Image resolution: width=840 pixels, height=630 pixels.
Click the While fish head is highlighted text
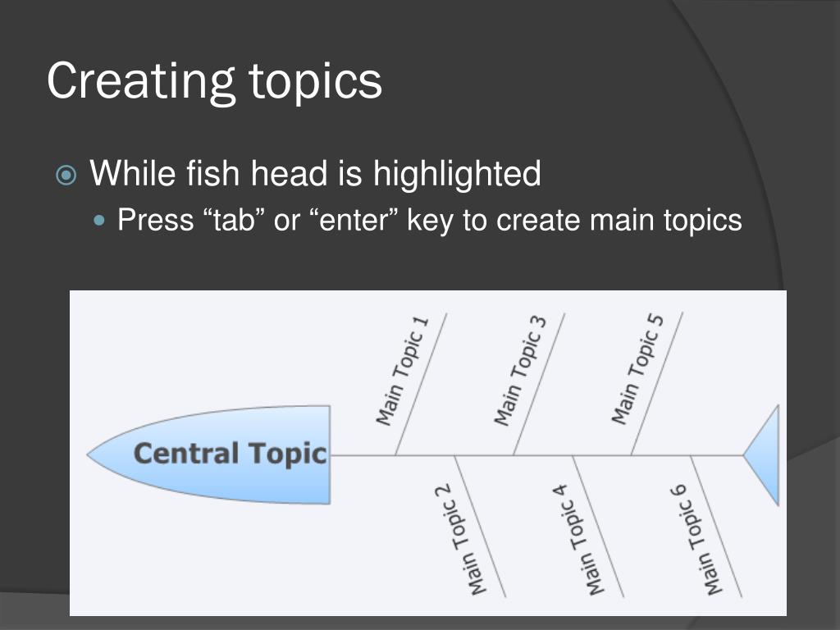point(316,173)
